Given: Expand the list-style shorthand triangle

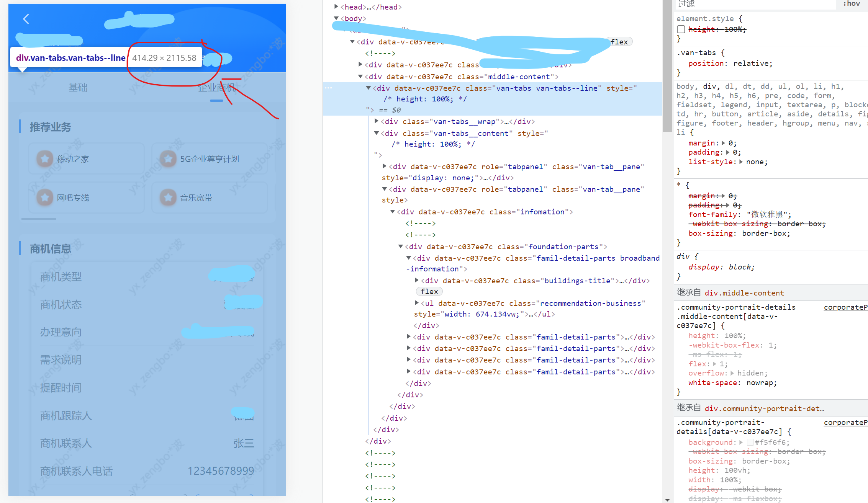Looking at the screenshot, I should [x=741, y=162].
